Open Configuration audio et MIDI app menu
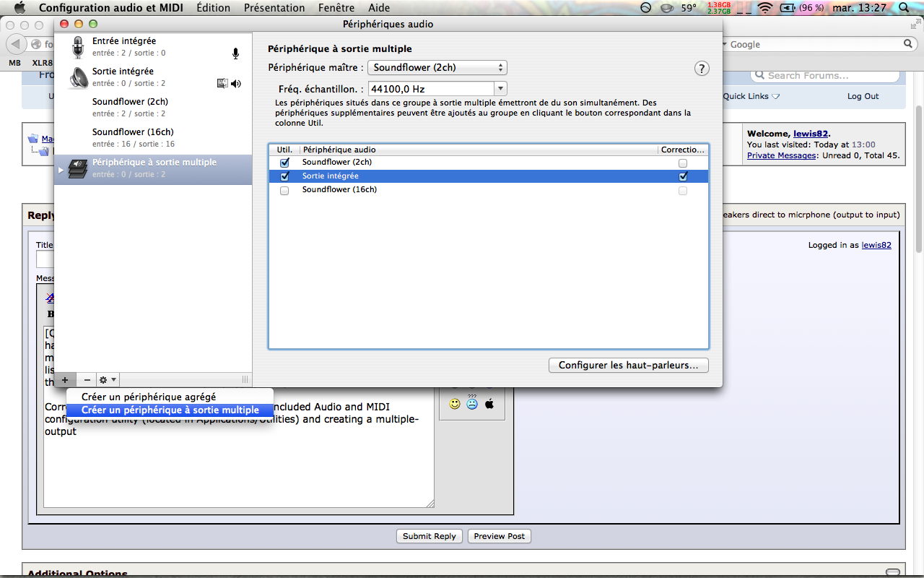The width and height of the screenshot is (924, 578). pyautogui.click(x=111, y=8)
